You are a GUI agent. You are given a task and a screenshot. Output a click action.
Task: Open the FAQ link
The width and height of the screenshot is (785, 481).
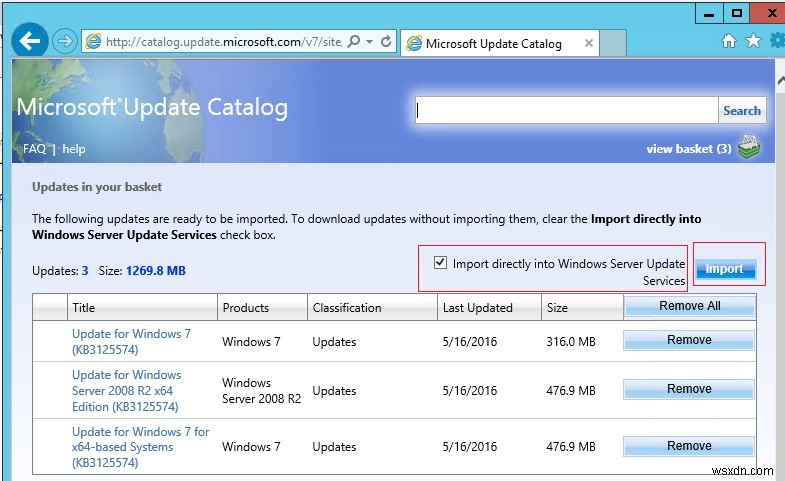[35, 149]
